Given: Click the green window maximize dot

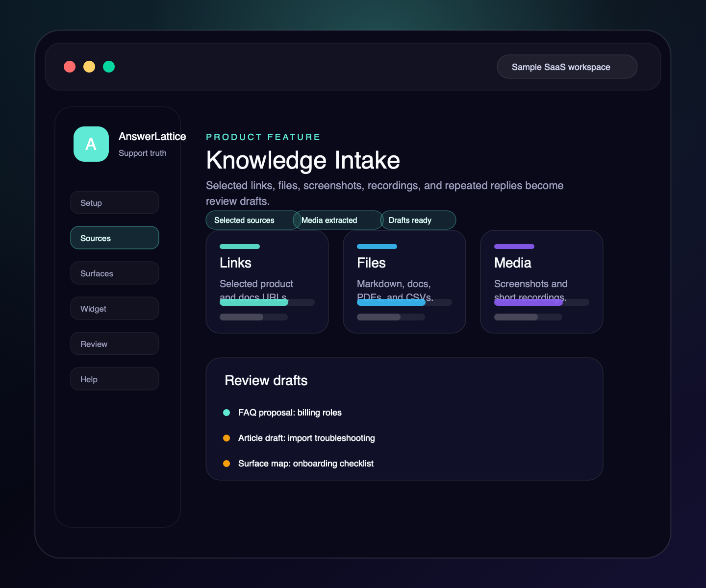Looking at the screenshot, I should tap(109, 67).
